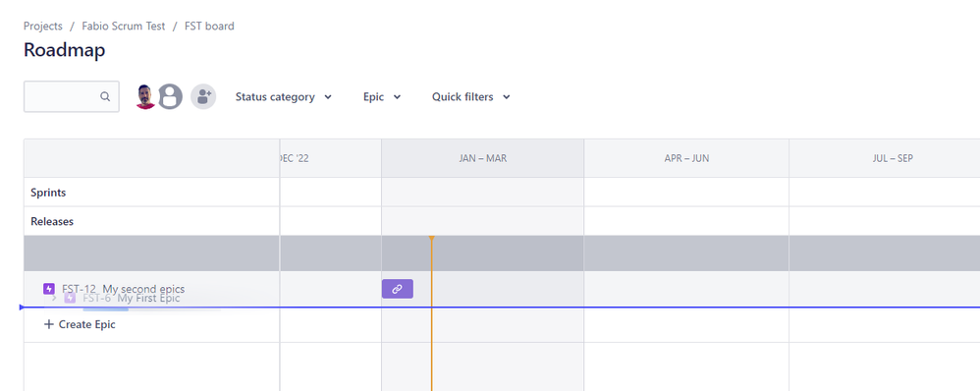Open the Fabio Scrum Test breadcrumb

tap(124, 27)
